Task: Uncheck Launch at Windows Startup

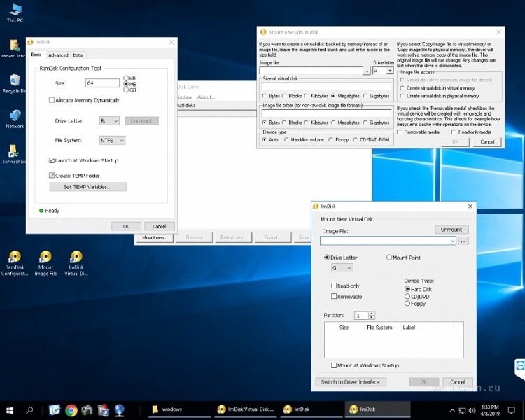Action: (52, 160)
